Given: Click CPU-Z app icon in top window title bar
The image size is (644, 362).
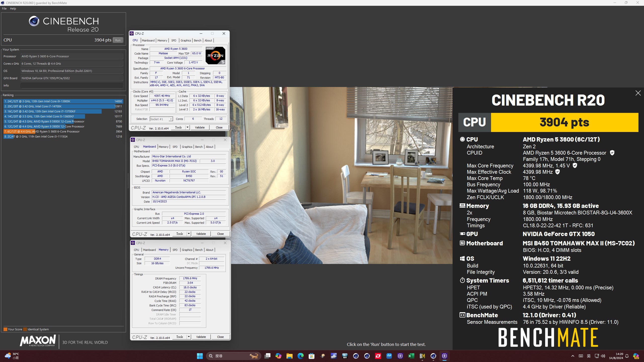Looking at the screenshot, I should tap(132, 33).
